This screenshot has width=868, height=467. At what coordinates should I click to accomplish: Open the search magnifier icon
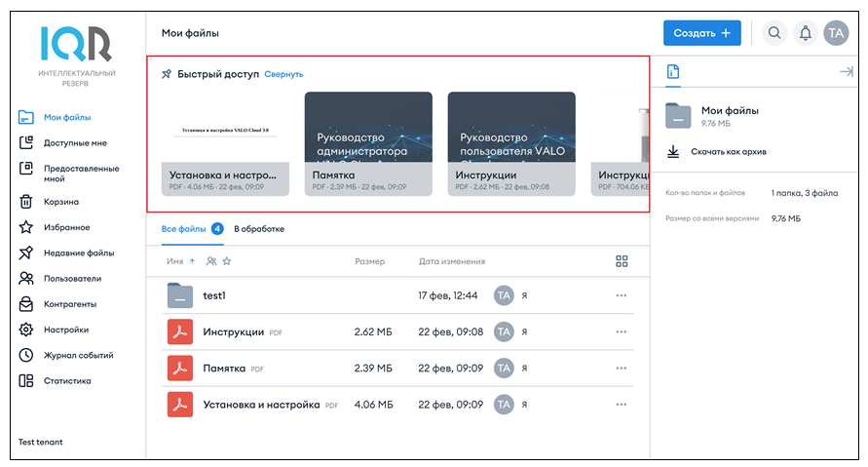coord(774,33)
